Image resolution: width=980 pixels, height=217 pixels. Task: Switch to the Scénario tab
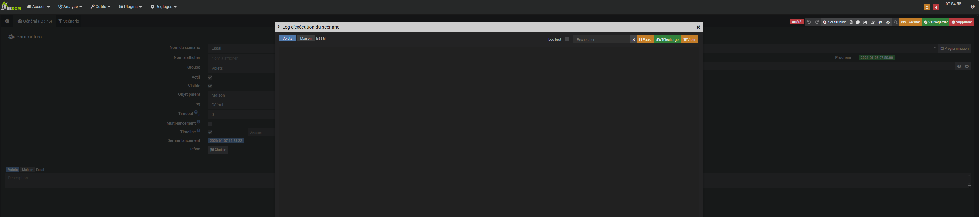69,21
